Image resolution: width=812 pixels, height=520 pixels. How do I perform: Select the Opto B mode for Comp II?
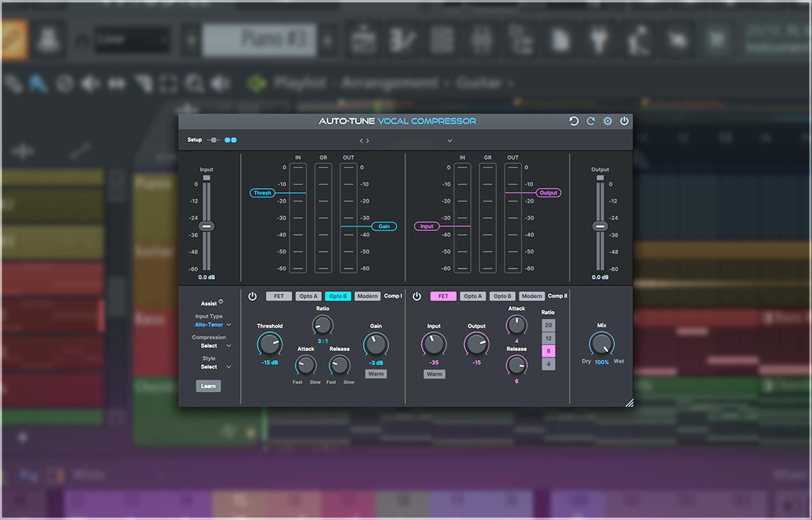click(502, 296)
